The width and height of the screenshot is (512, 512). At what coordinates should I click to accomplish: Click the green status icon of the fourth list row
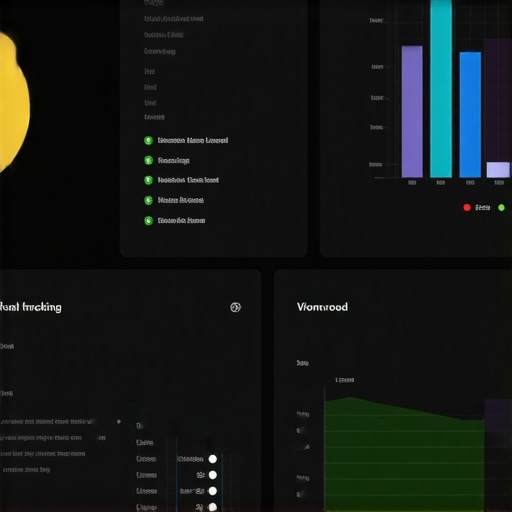click(x=148, y=200)
